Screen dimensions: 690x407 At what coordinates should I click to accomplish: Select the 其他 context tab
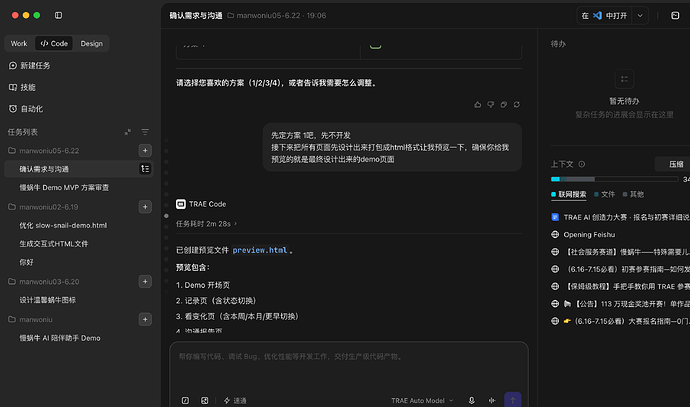(x=633, y=194)
